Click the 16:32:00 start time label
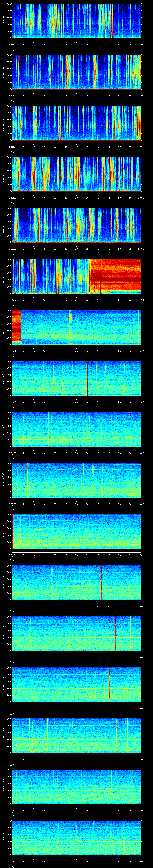153x868 pixels. 12,861
